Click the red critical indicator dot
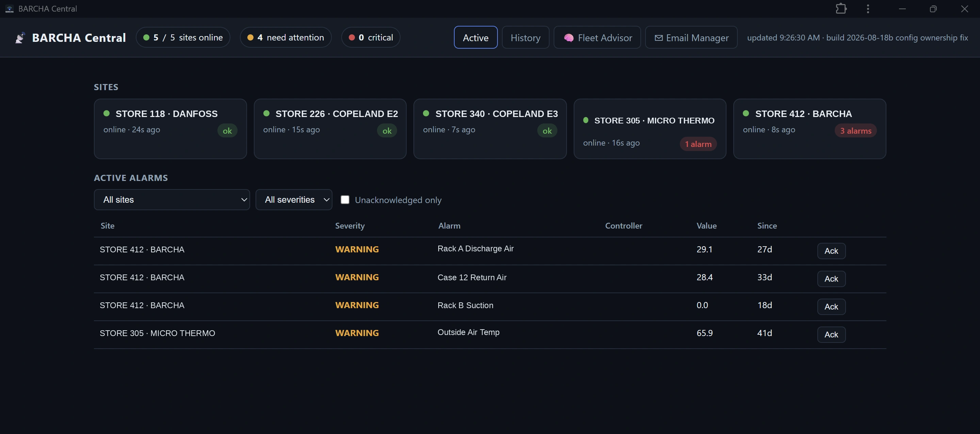 [x=352, y=37]
